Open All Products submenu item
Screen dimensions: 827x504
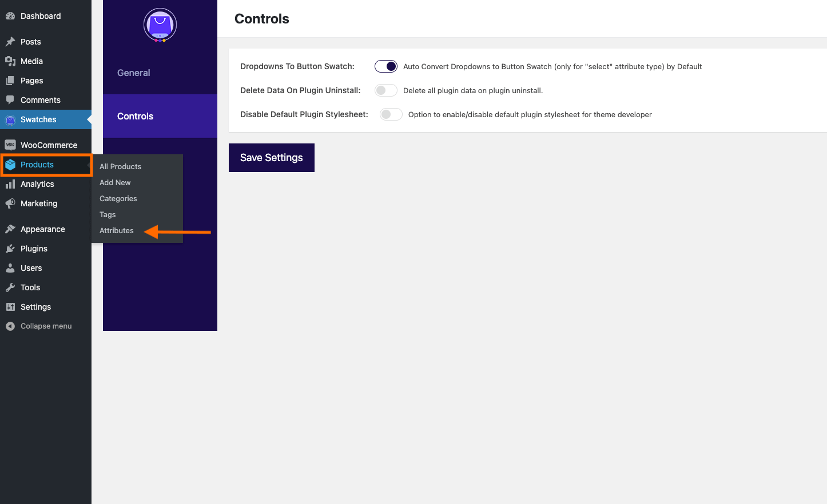click(120, 166)
